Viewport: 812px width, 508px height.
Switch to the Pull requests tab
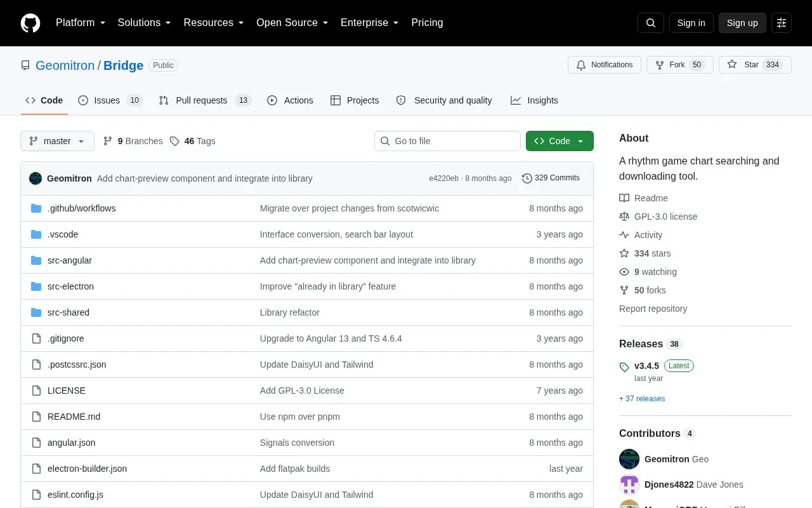click(205, 100)
